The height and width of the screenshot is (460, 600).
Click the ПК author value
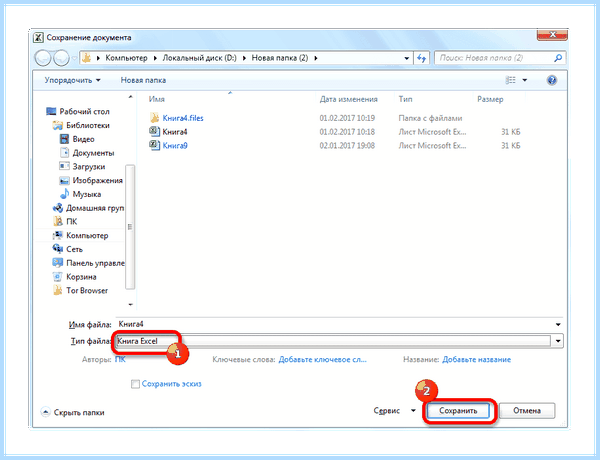(120, 359)
